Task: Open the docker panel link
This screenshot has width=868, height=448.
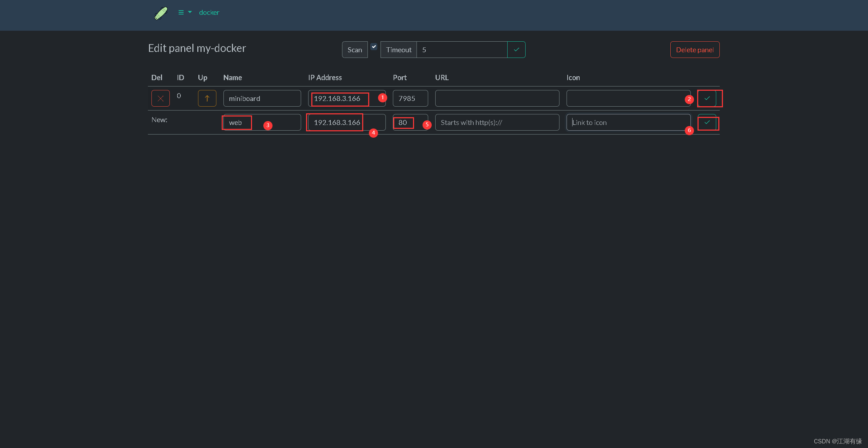Action: point(209,12)
